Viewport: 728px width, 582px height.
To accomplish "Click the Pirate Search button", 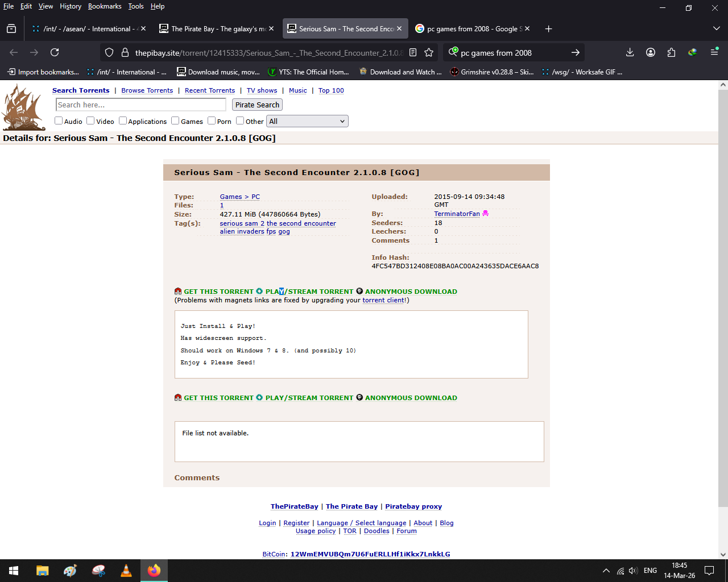I will [x=257, y=105].
